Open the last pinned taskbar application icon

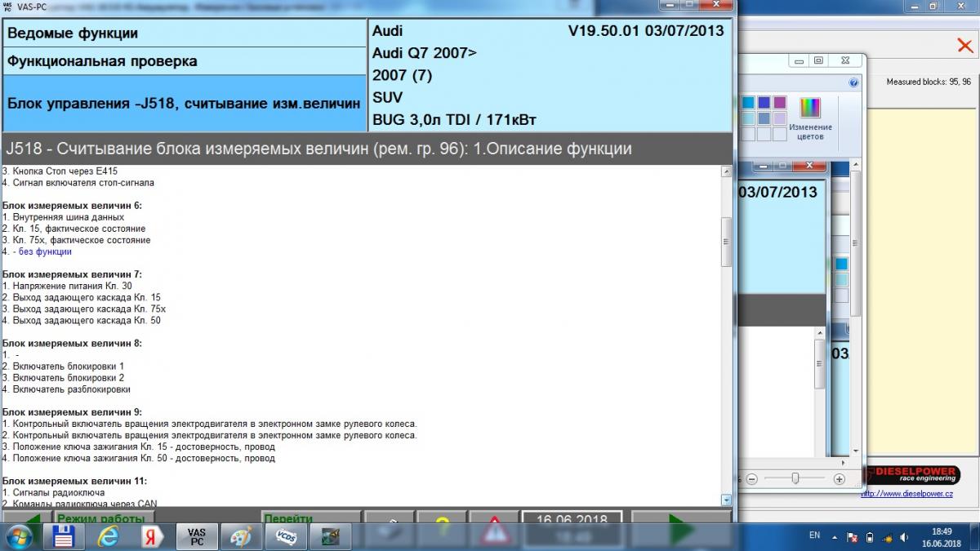coord(331,536)
